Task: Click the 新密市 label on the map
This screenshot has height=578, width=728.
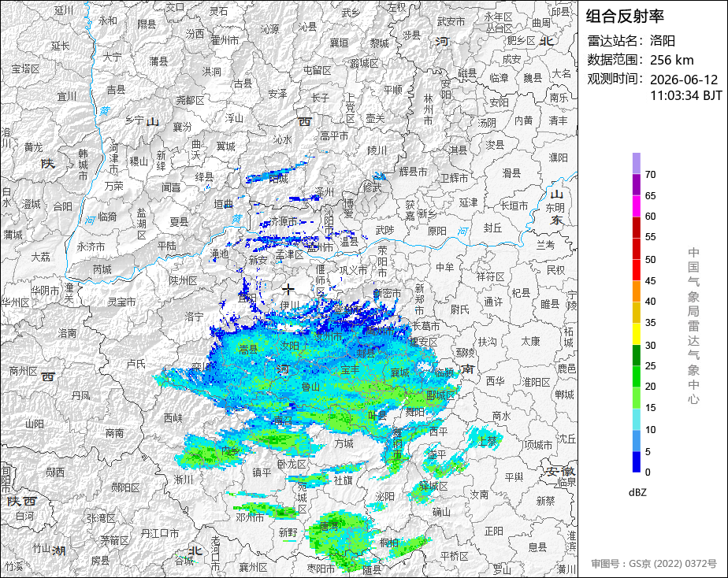Action: tap(387, 293)
